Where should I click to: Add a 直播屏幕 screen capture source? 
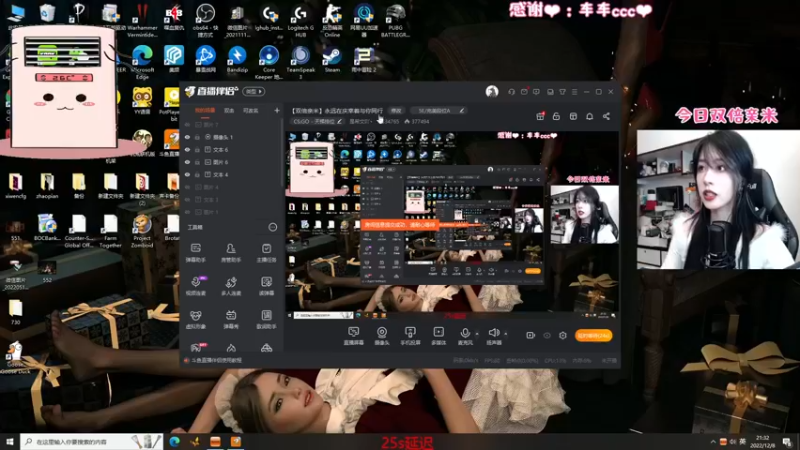click(x=353, y=336)
